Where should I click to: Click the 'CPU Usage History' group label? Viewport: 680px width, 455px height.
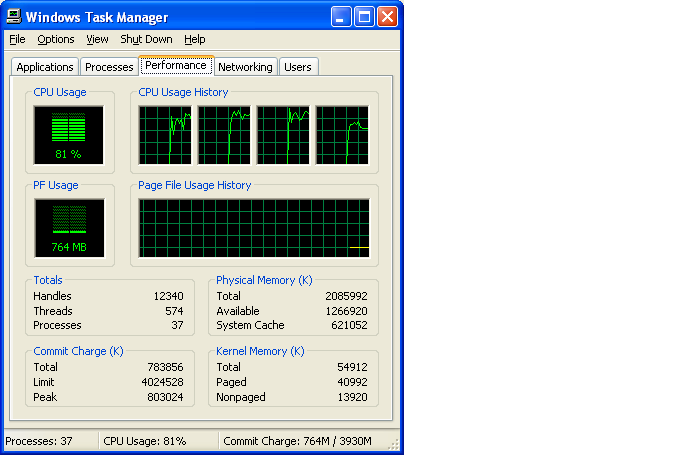pos(183,92)
